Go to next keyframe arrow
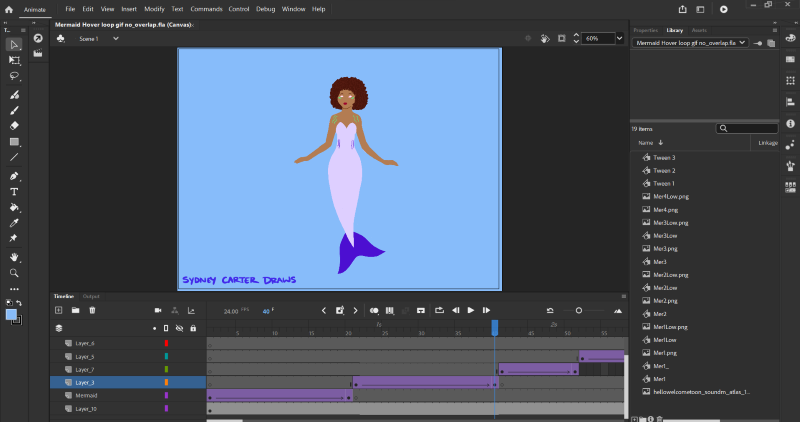 [x=356, y=310]
